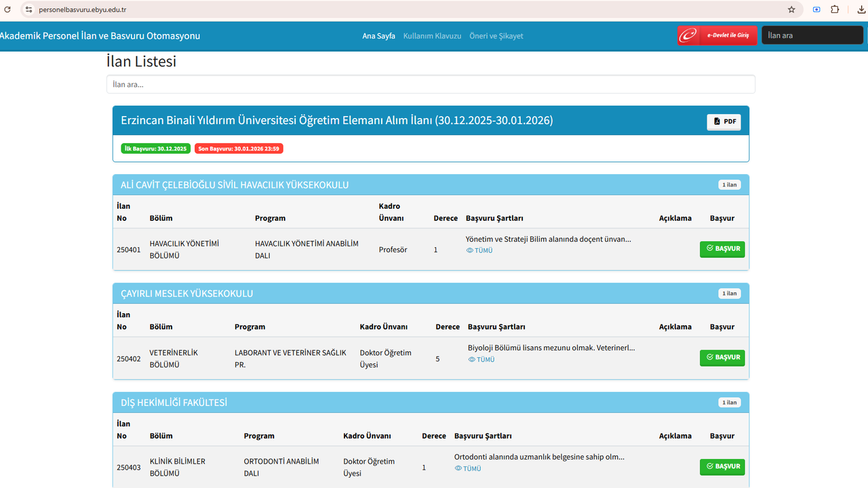
Task: Go to Ana Sayfa in the navbar
Action: tap(378, 36)
